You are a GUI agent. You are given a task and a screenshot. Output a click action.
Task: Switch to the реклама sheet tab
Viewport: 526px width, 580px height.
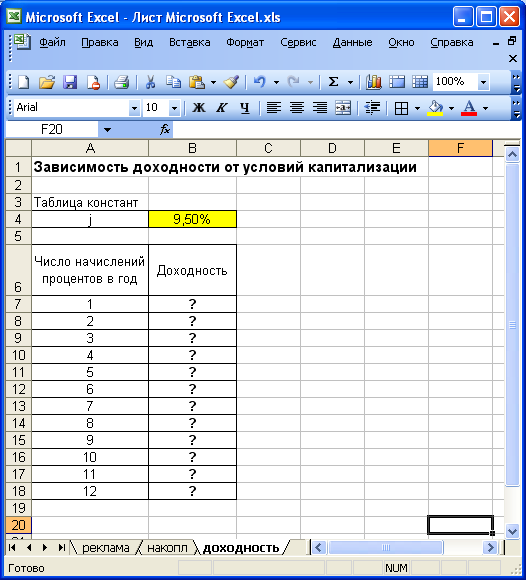[105, 548]
